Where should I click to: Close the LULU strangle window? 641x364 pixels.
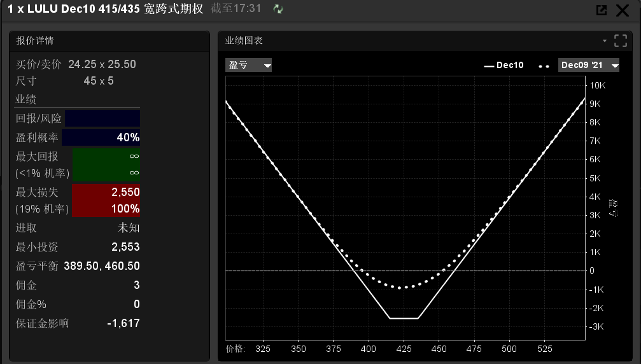point(623,10)
